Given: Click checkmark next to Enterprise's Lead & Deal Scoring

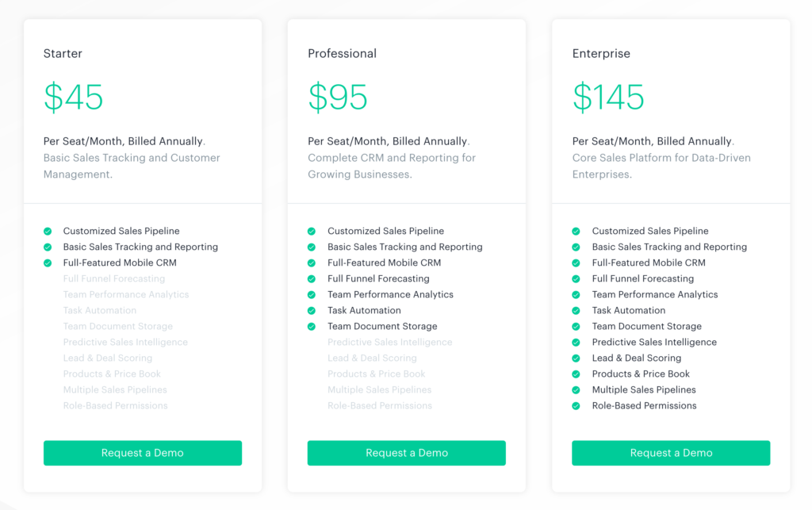Looking at the screenshot, I should pyautogui.click(x=576, y=359).
